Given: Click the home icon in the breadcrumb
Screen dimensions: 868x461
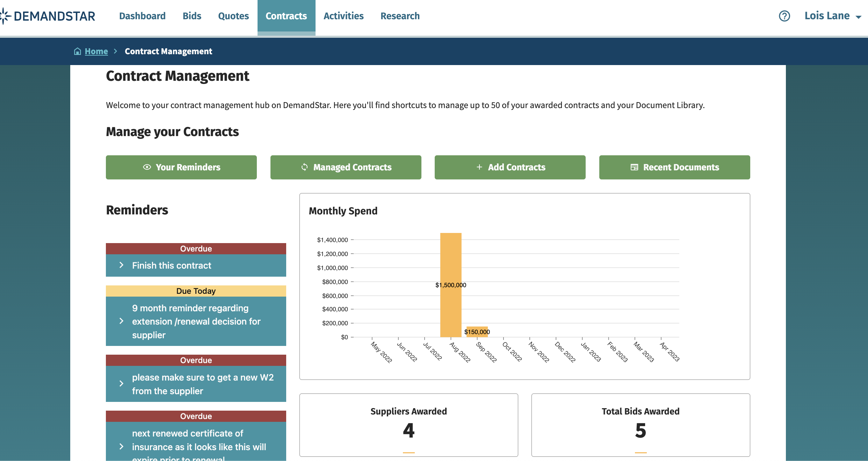Looking at the screenshot, I should click(78, 51).
